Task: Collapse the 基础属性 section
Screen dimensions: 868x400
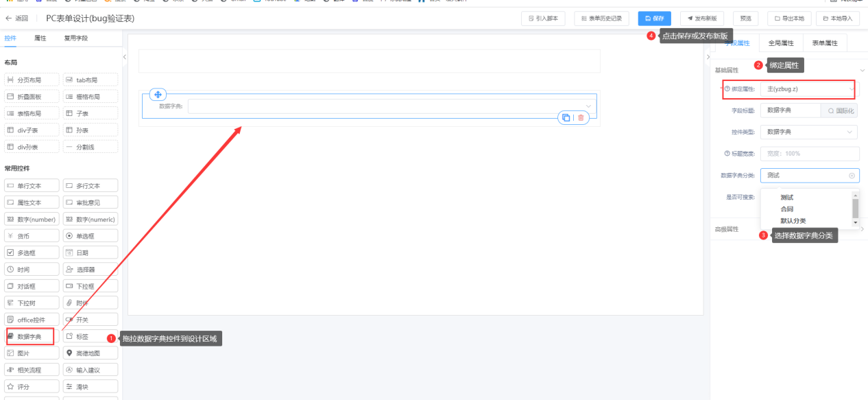Action: click(x=862, y=70)
